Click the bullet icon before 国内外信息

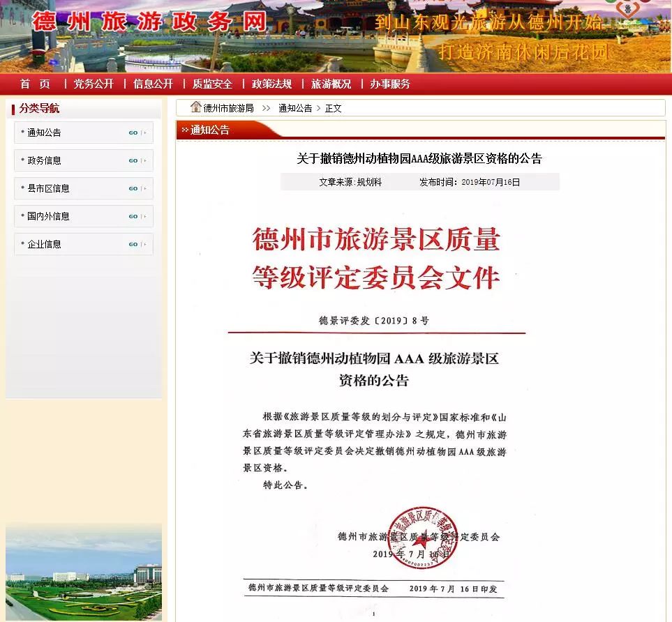21,216
